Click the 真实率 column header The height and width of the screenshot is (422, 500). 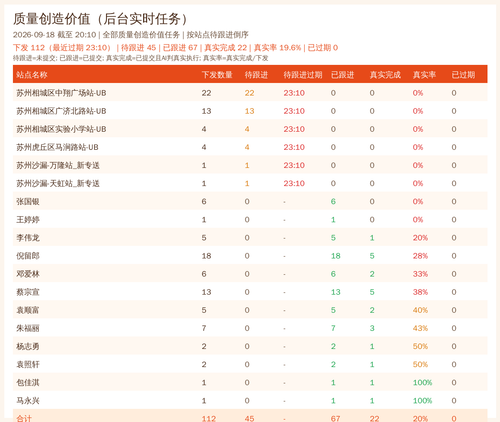click(424, 75)
